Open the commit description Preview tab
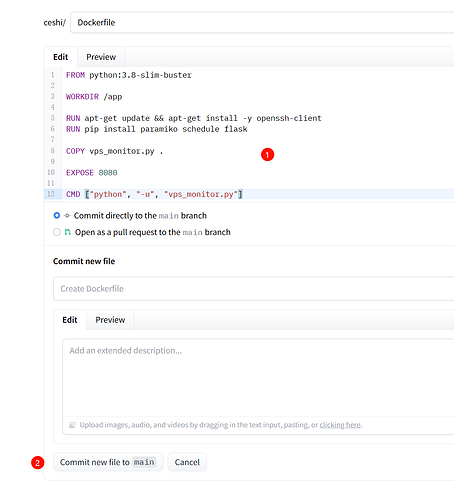The image size is (454, 500). pos(110,320)
